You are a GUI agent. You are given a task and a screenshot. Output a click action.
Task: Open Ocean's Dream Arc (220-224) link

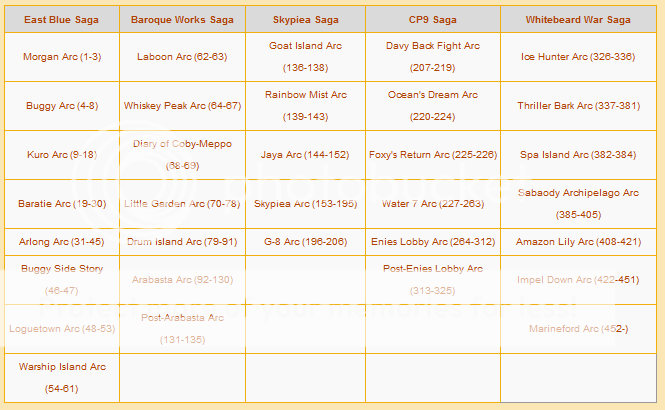(433, 106)
